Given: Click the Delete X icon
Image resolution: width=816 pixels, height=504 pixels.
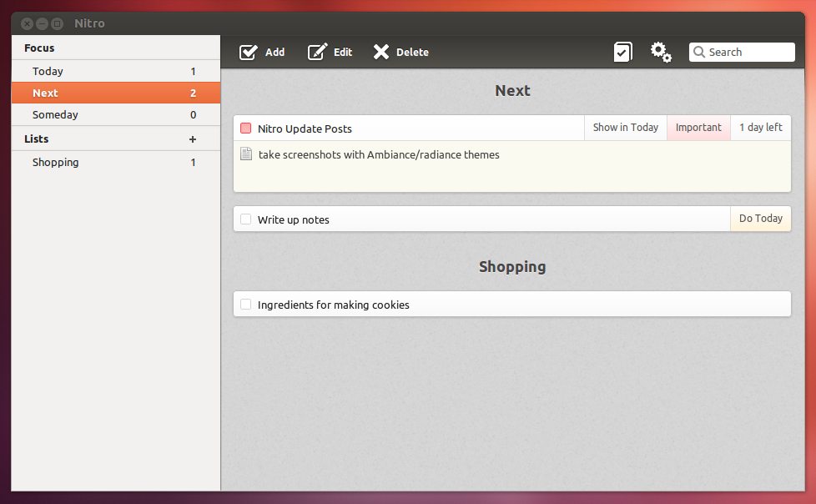Looking at the screenshot, I should 381,52.
